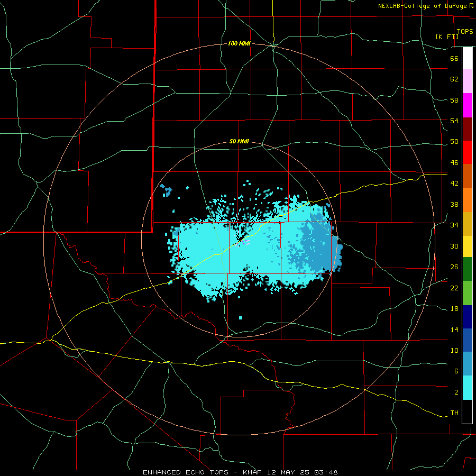The height and width of the screenshot is (476, 476).
Task: Click the legend value 34
Action: pos(454,225)
